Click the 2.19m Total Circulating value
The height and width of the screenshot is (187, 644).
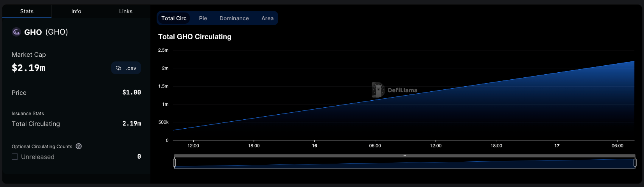(x=132, y=123)
